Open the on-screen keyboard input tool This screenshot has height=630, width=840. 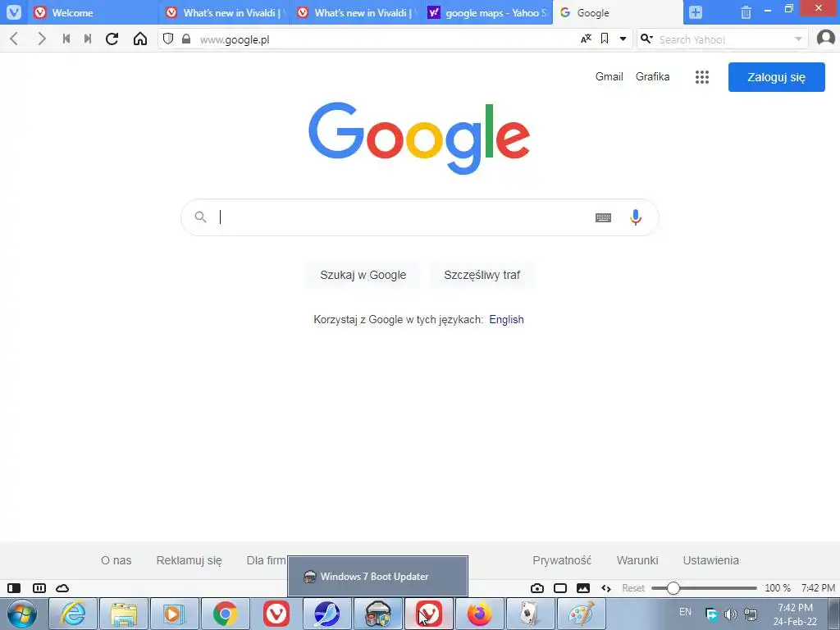click(603, 217)
